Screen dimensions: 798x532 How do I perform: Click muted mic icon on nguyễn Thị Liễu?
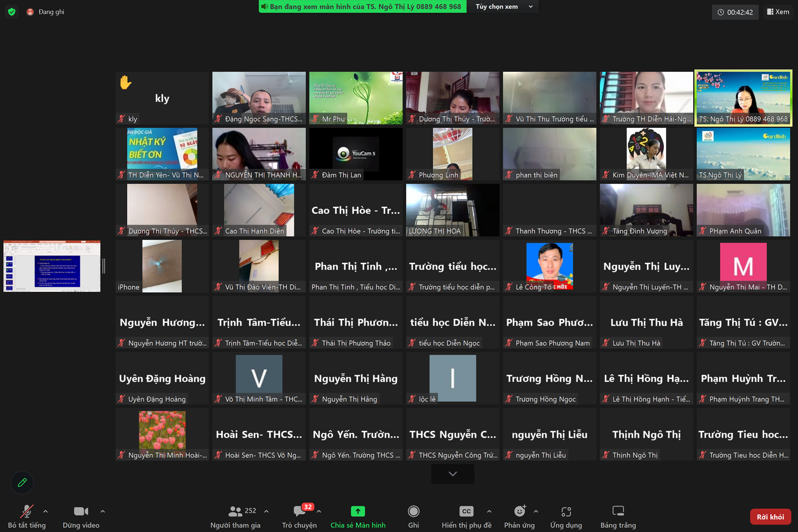pos(509,455)
